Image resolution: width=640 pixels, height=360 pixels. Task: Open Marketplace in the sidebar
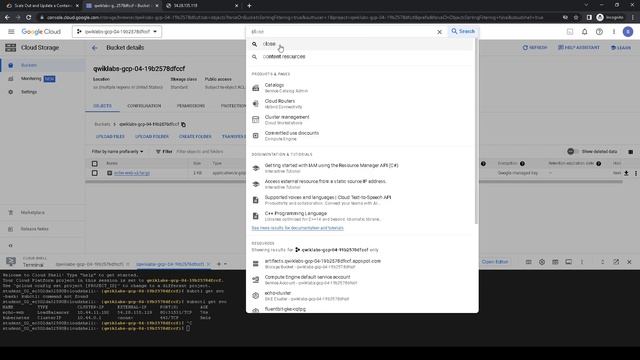pyautogui.click(x=43, y=212)
